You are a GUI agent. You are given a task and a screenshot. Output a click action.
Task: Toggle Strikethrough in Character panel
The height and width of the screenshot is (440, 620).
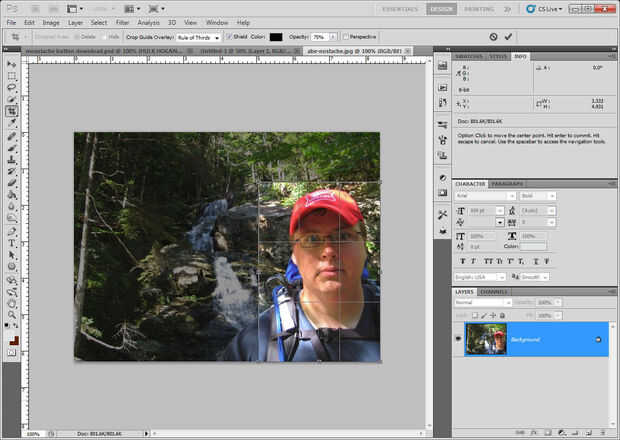click(547, 261)
